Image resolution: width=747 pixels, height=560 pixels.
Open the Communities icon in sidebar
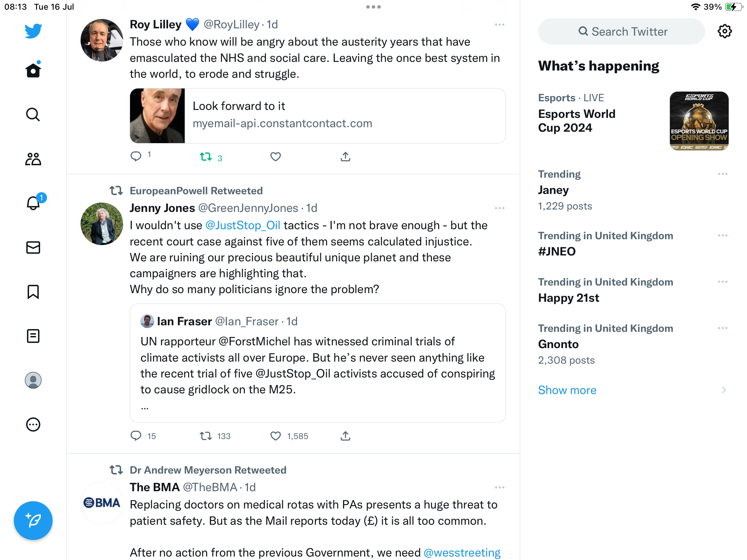(33, 159)
